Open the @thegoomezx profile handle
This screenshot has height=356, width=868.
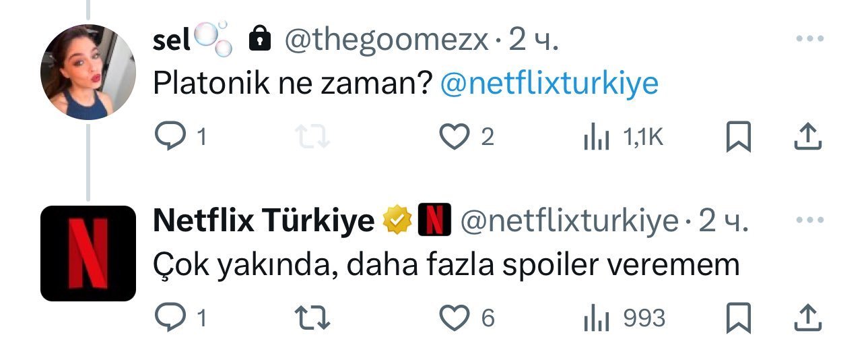pyautogui.click(x=386, y=41)
